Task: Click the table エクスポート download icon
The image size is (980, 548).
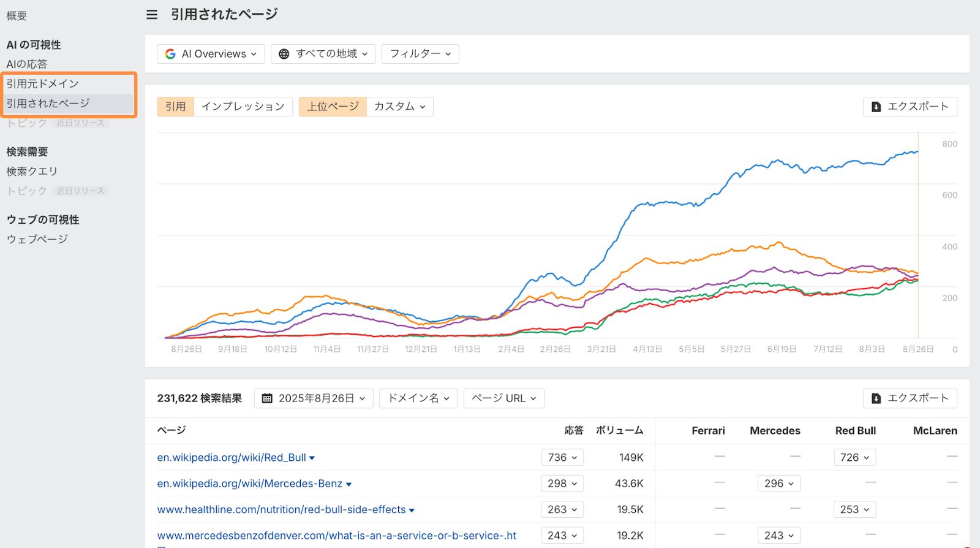Action: pyautogui.click(x=876, y=398)
